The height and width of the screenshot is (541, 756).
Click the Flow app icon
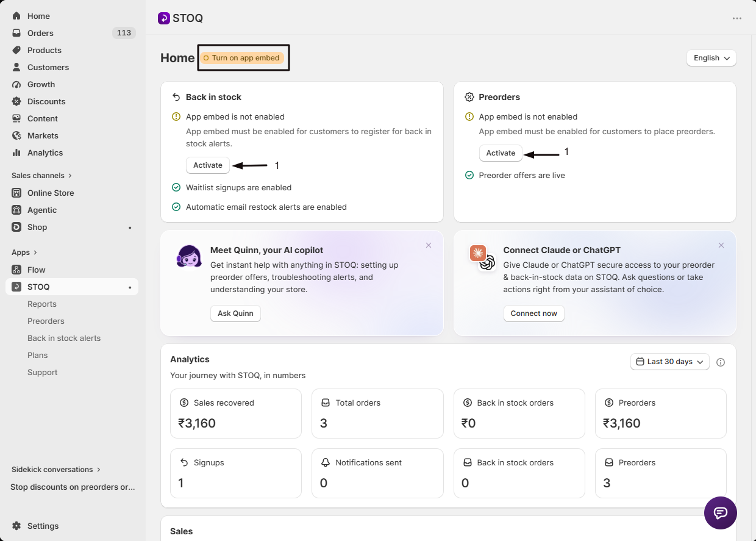pos(16,270)
